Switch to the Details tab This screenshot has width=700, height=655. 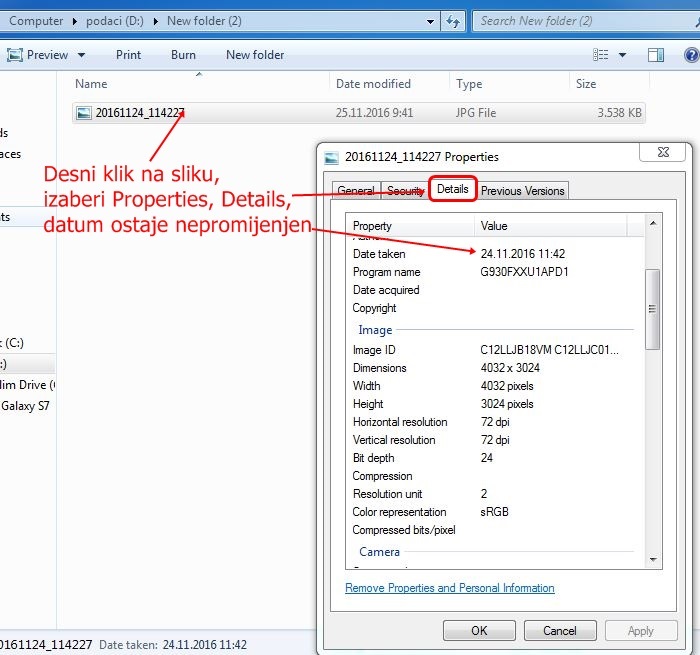click(x=453, y=189)
